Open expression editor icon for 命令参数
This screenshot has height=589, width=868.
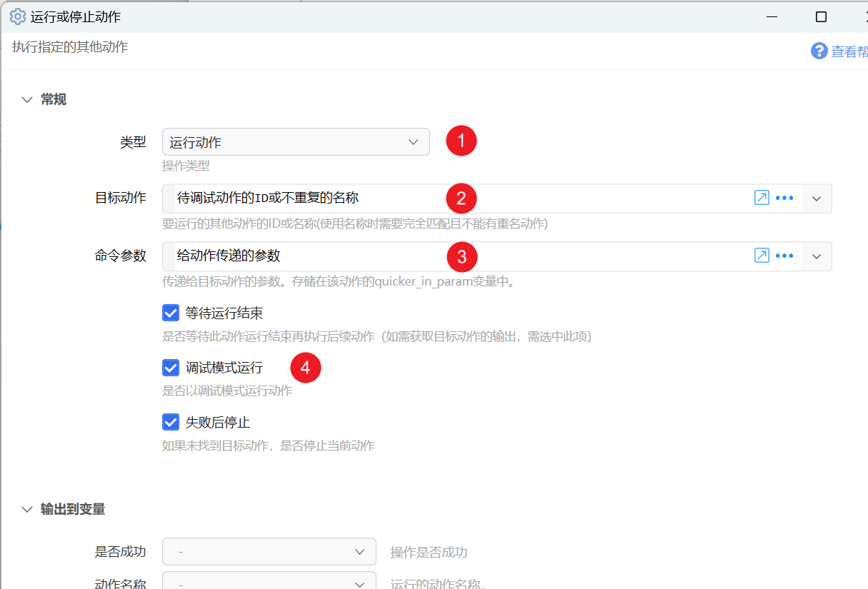coord(762,256)
